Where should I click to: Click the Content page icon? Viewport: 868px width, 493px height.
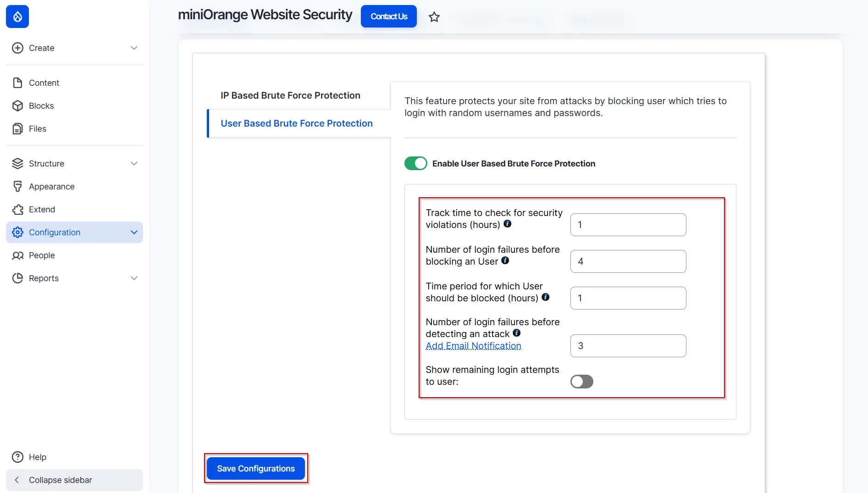17,83
